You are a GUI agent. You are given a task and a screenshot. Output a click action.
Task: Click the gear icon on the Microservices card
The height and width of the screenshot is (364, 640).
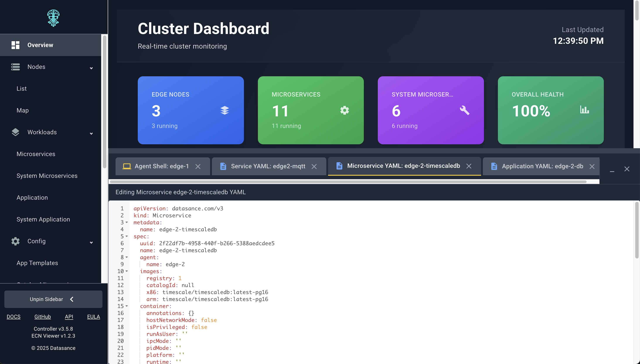point(344,110)
